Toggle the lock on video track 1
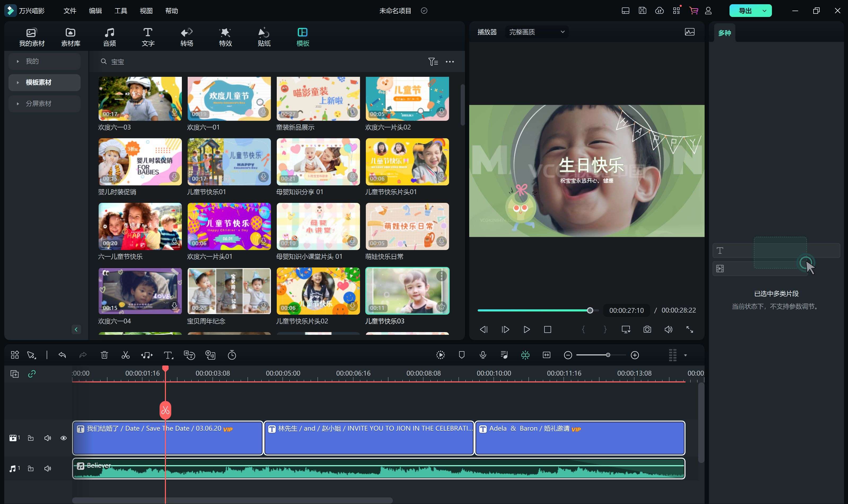The width and height of the screenshot is (848, 504). click(x=30, y=438)
